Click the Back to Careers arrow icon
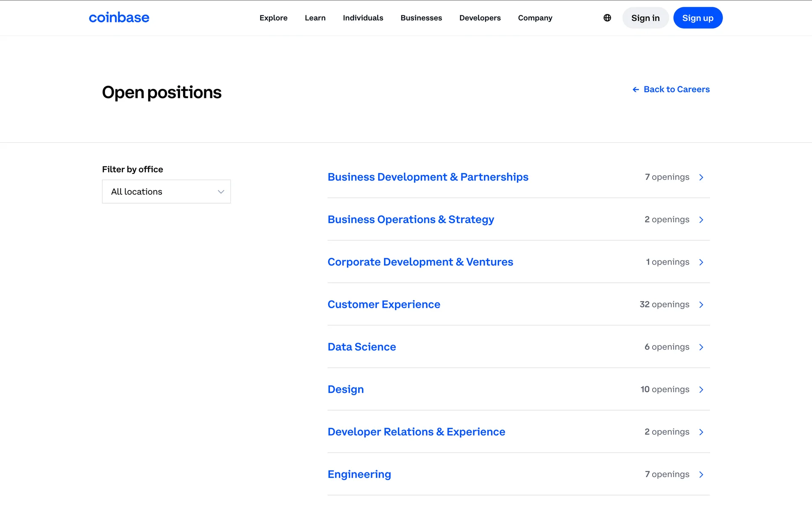Screen dimensions: 812x508 pyautogui.click(x=636, y=89)
